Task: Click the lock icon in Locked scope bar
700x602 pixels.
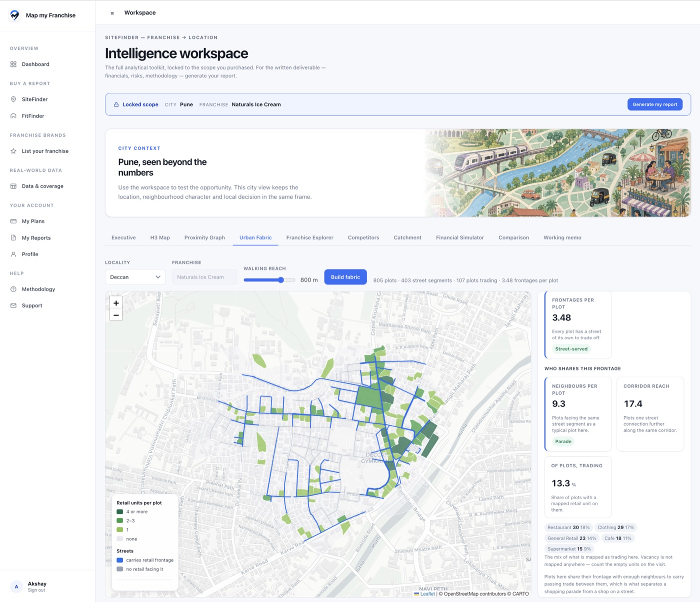Action: pyautogui.click(x=116, y=104)
